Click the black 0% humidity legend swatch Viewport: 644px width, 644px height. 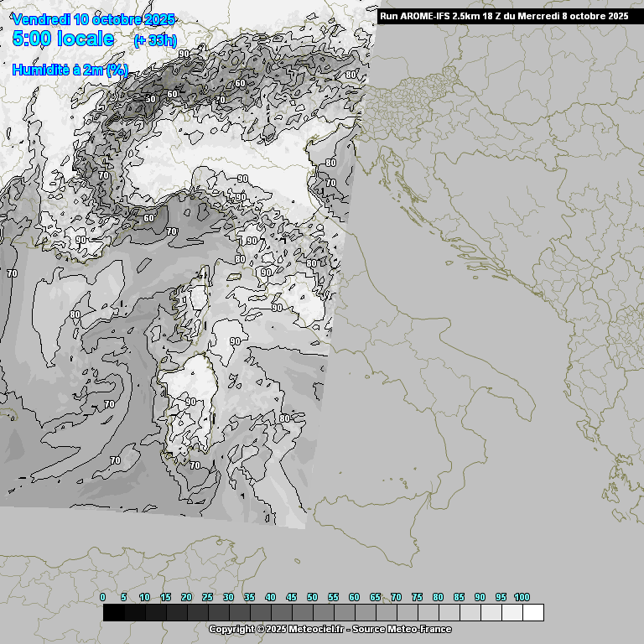113,613
